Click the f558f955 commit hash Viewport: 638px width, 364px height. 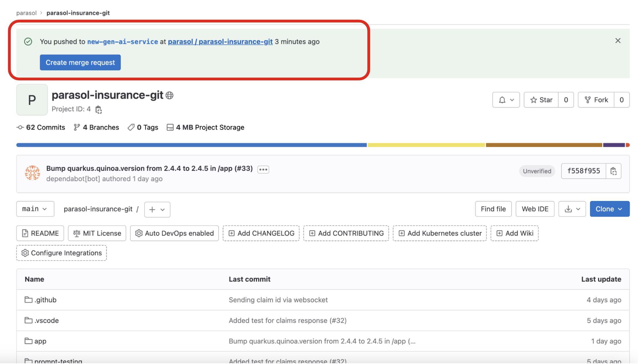(584, 171)
